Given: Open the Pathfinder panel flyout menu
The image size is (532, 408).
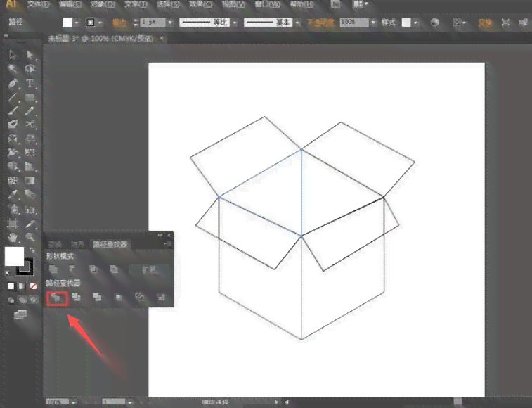Looking at the screenshot, I should coord(167,244).
